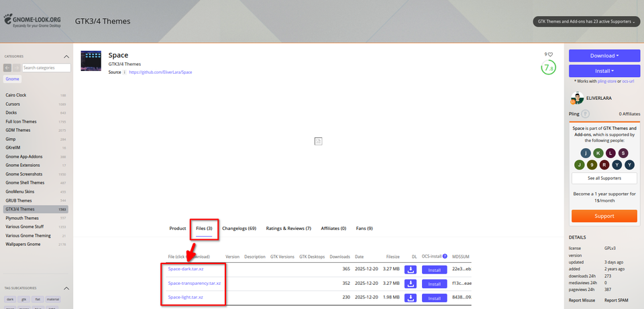
Task: Click the 7.8 rating score circle
Action: pyautogui.click(x=548, y=68)
